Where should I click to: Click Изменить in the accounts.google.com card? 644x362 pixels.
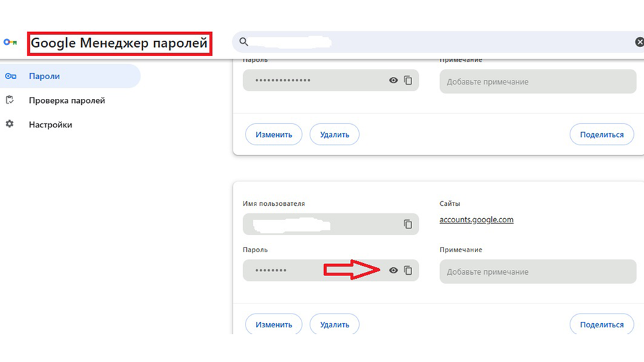coord(274,325)
